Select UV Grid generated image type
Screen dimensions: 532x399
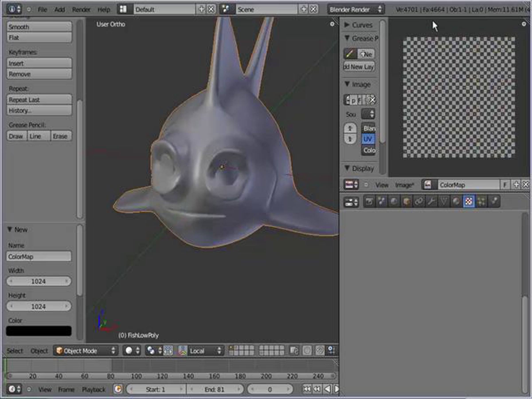point(368,139)
